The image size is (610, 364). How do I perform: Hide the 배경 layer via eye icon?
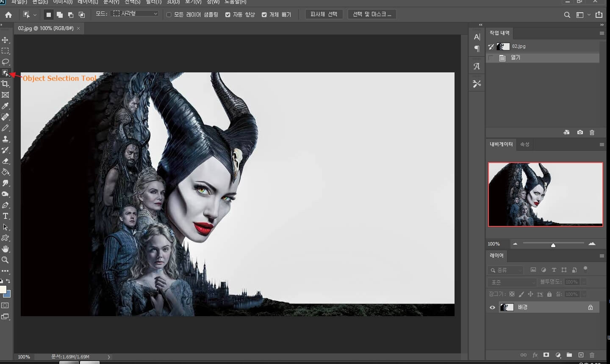(492, 307)
